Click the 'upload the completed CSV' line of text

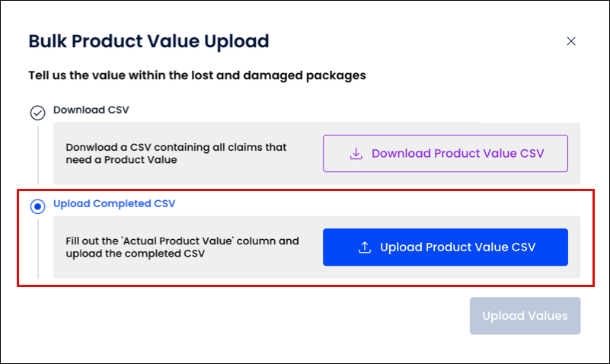[x=135, y=254]
